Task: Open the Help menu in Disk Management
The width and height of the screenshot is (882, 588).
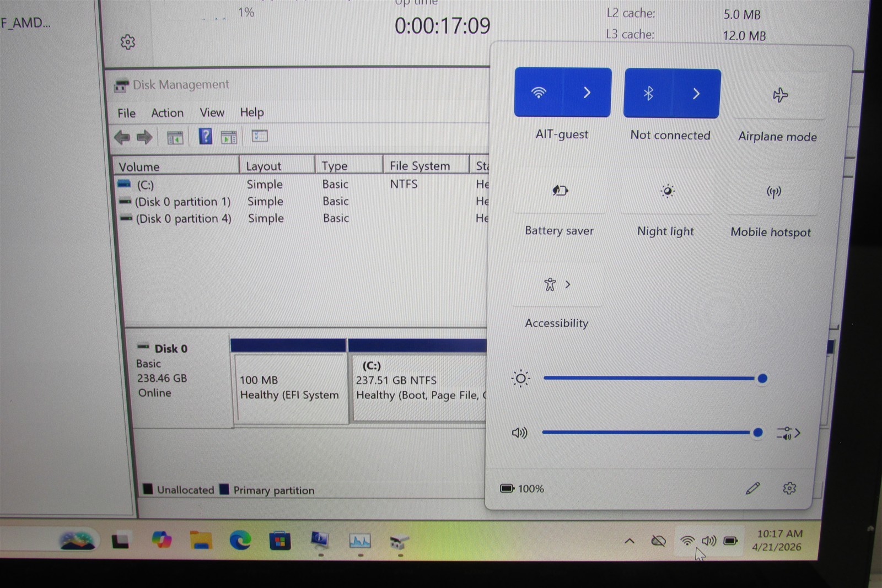Action: coord(252,112)
